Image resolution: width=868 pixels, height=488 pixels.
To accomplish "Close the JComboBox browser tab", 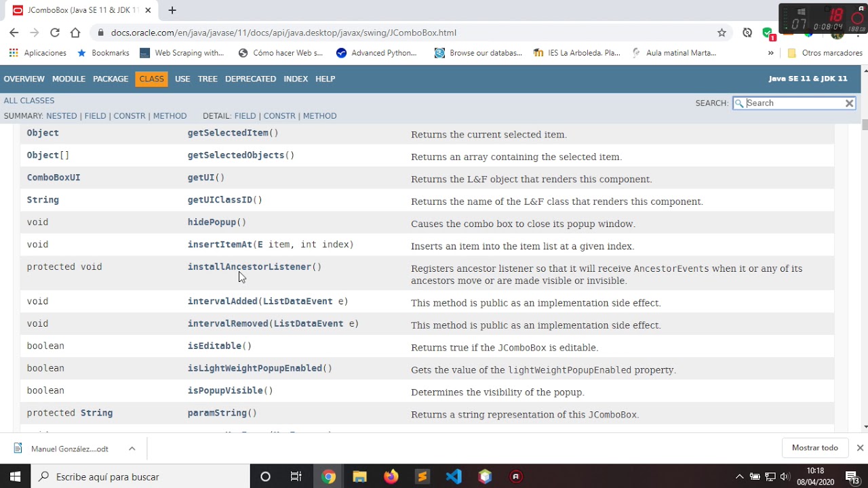I will coord(148,10).
